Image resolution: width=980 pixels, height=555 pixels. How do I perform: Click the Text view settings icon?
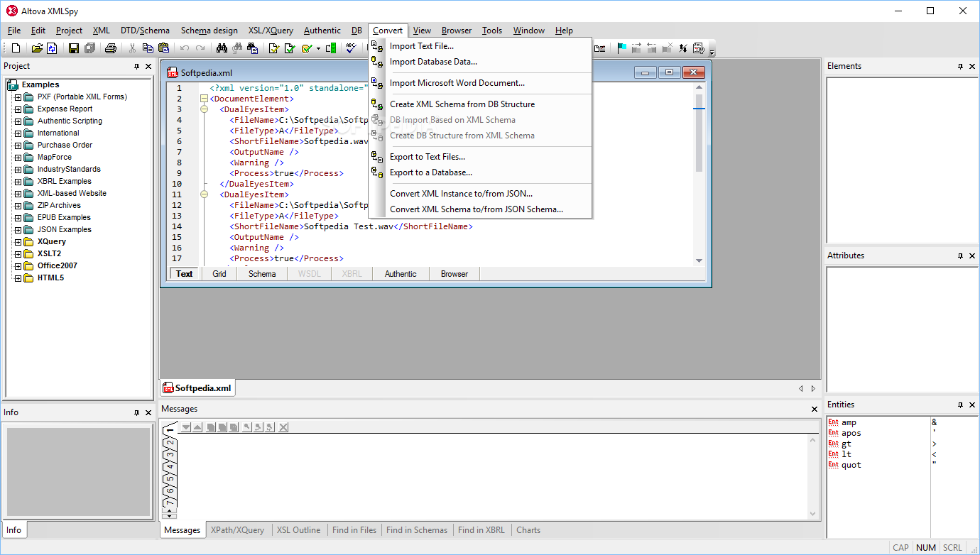[x=699, y=48]
